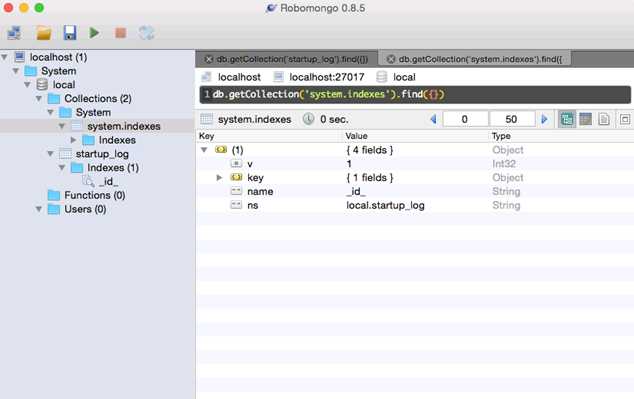Select Users (0) folder in tree
Screen dimensions: 634x399
(85, 209)
